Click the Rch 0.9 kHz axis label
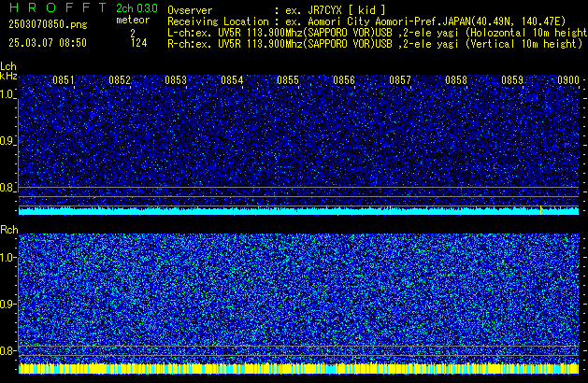 [7, 304]
